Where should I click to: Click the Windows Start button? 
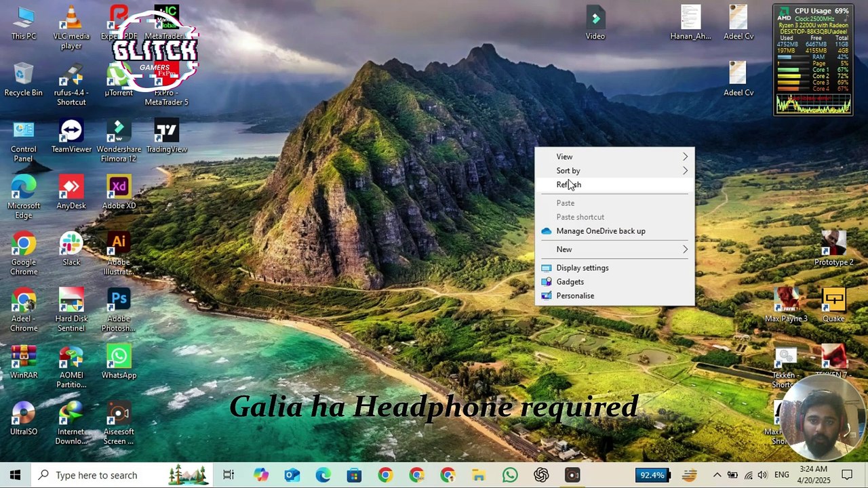pyautogui.click(x=15, y=475)
